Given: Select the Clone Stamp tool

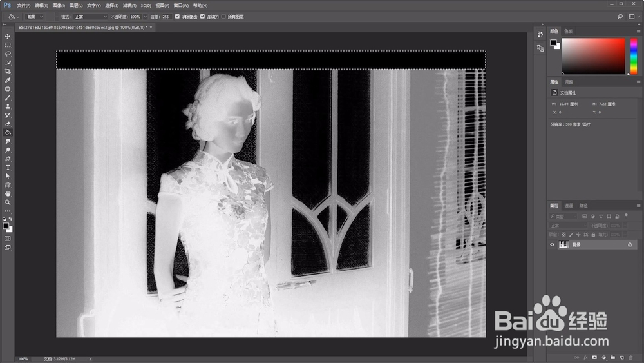Looking at the screenshot, I should pyautogui.click(x=8, y=106).
